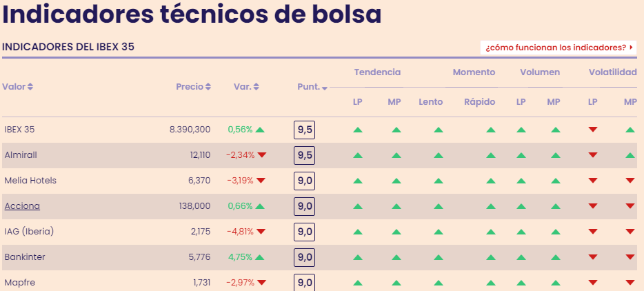Click the Bankinter 9,0 score box
This screenshot has width=644, height=291.
click(x=304, y=257)
